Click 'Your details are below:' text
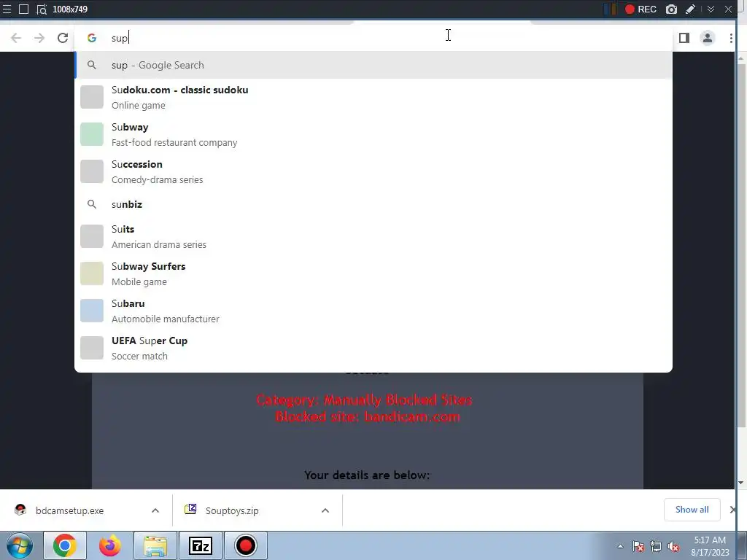The width and height of the screenshot is (747, 560). pos(367,475)
